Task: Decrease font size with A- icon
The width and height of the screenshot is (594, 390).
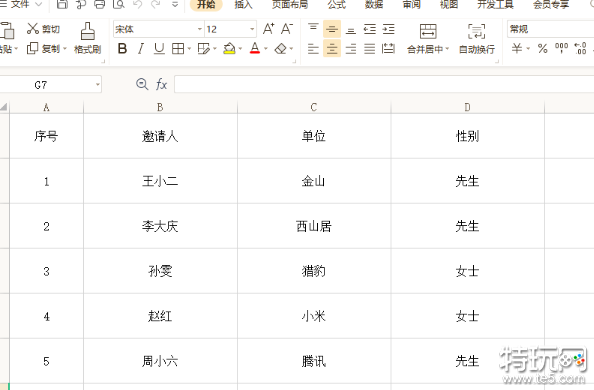Action: [287, 29]
